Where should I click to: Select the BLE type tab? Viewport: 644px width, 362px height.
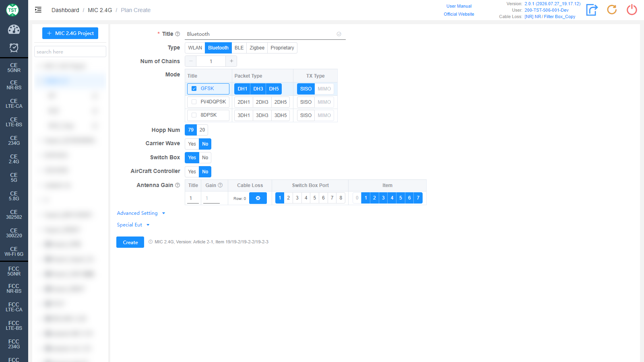[239, 48]
